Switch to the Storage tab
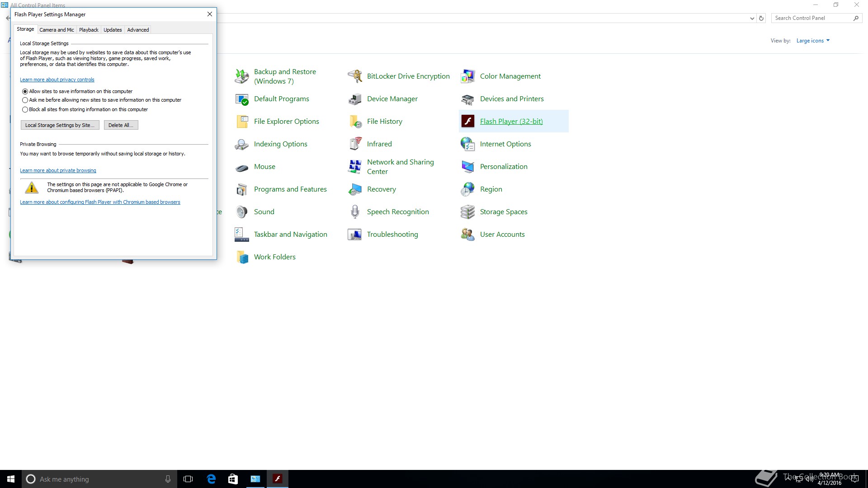Screen dimensions: 868x488 pyautogui.click(x=25, y=29)
